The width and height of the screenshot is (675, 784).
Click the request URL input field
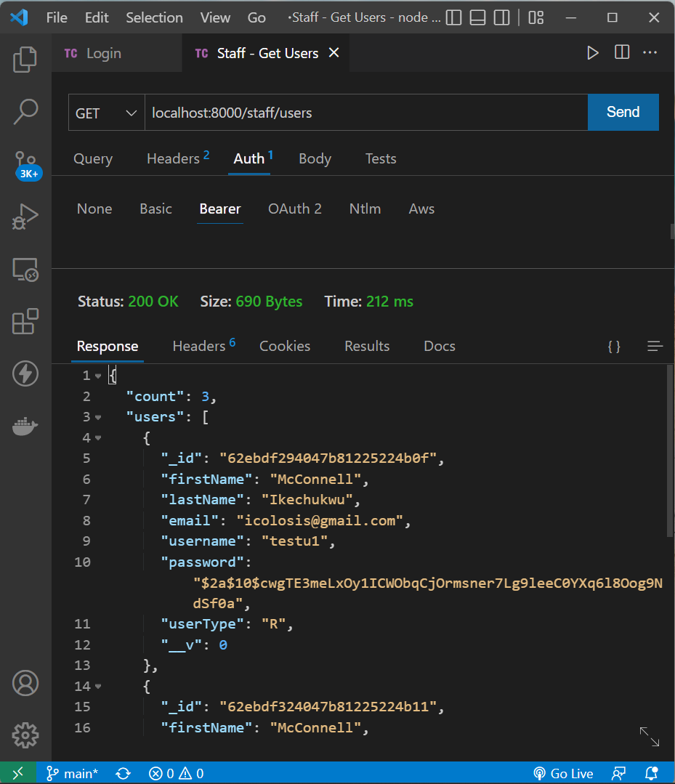click(366, 113)
